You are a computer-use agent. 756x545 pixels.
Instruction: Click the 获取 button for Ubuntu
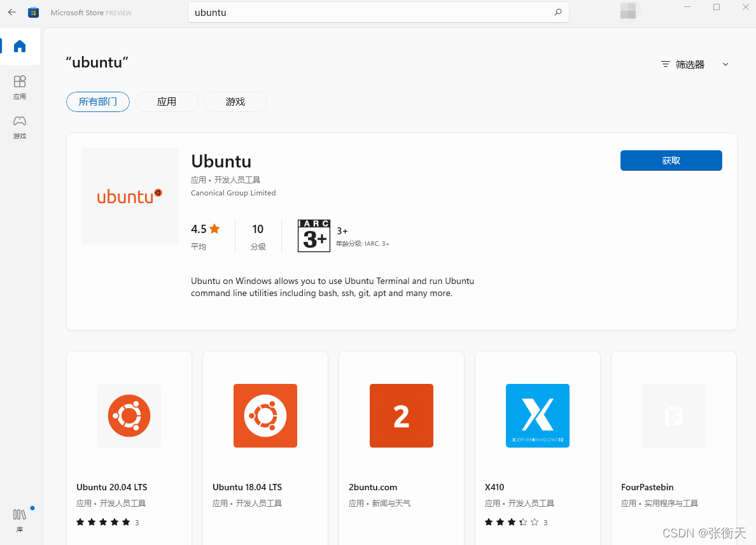(x=671, y=160)
